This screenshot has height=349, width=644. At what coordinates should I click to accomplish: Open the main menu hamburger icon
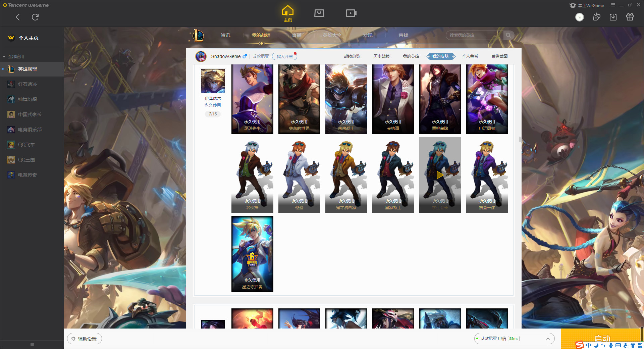613,5
